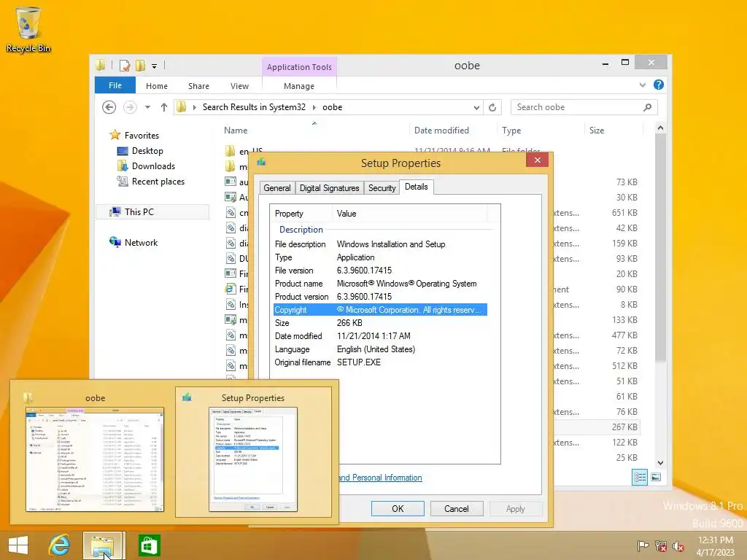
Task: Click the Value column header
Action: (410, 214)
